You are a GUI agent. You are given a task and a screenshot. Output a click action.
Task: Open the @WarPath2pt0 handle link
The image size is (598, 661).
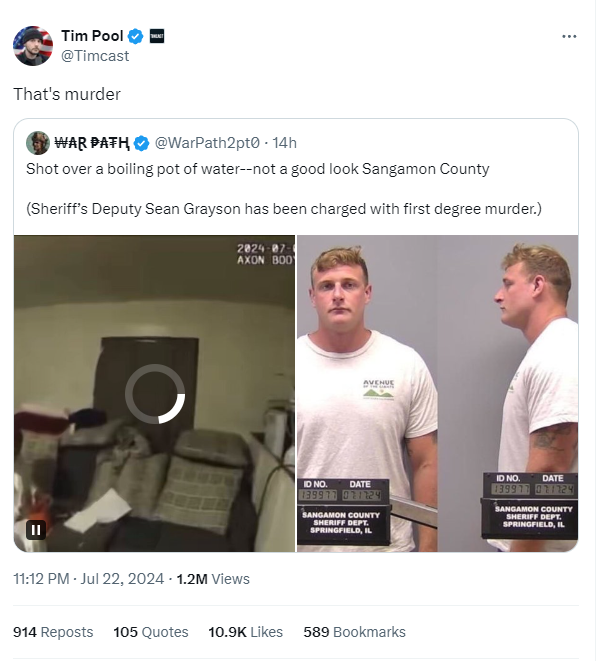pyautogui.click(x=207, y=143)
